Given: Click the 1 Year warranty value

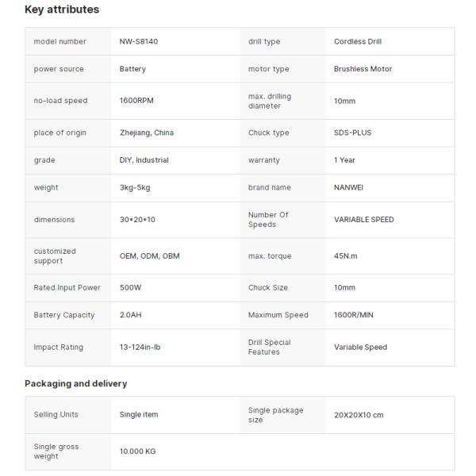Looking at the screenshot, I should click(344, 160).
